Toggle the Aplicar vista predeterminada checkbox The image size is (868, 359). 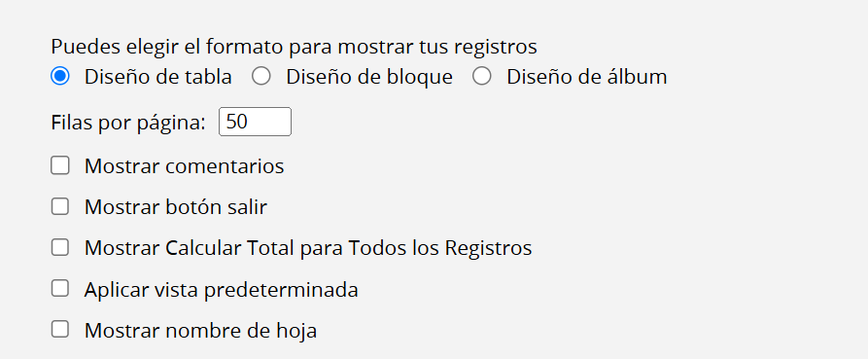tap(60, 289)
